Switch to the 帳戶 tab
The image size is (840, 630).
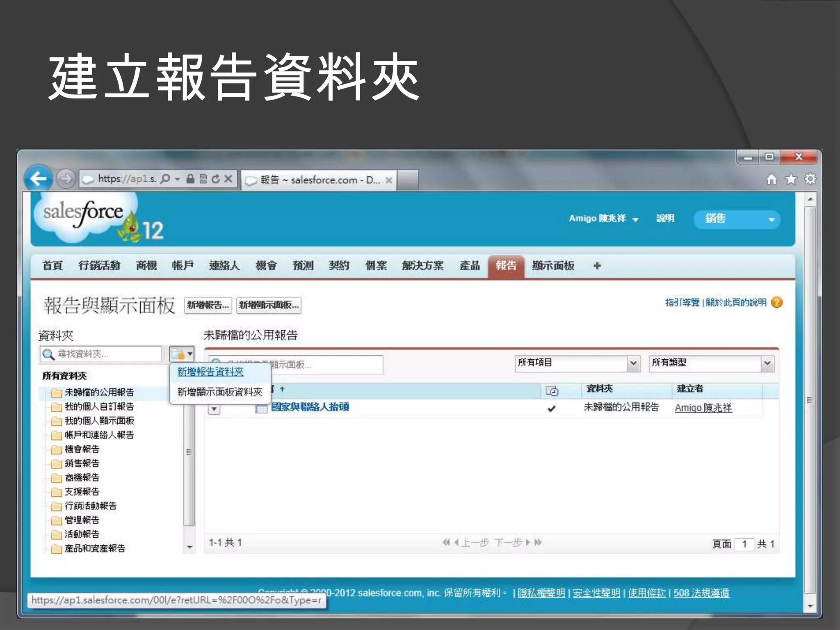click(x=183, y=266)
